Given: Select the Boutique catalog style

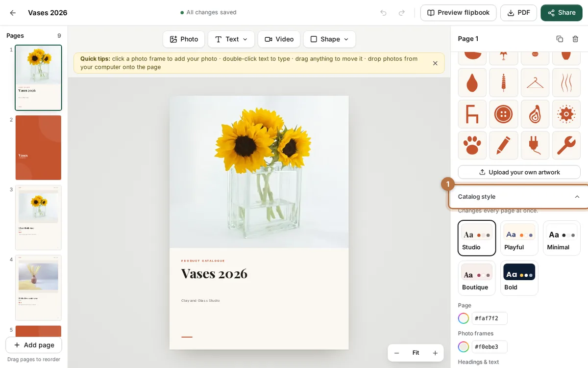Looking at the screenshot, I should tap(477, 278).
